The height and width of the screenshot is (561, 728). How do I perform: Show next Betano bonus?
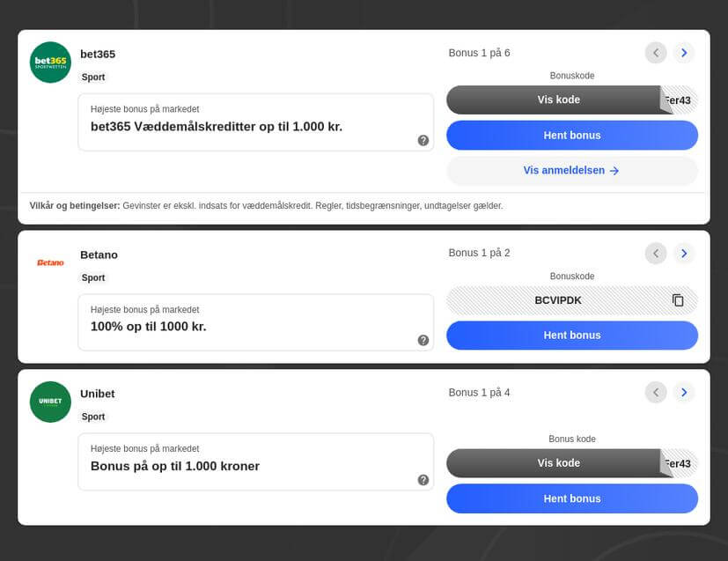tap(684, 254)
